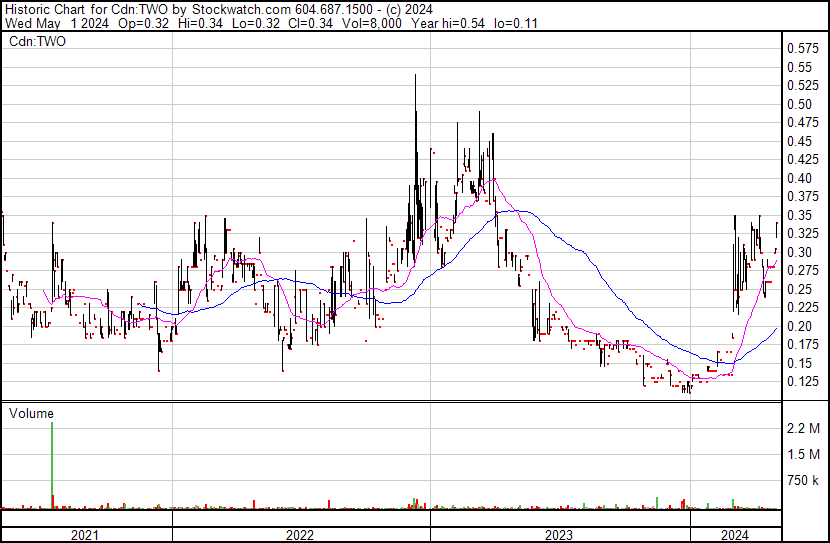This screenshot has height=543, width=830.
Task: Click the 2.2 M volume axis label
Action: 803,429
